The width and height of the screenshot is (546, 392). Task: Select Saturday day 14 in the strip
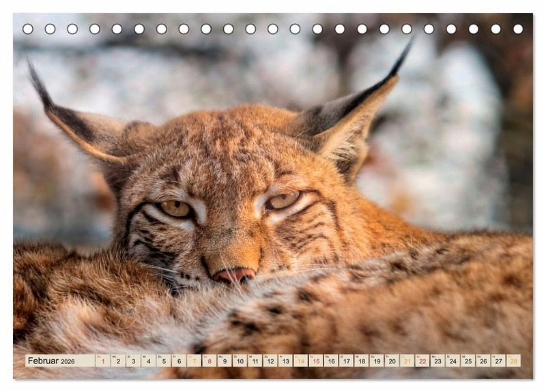click(x=301, y=361)
